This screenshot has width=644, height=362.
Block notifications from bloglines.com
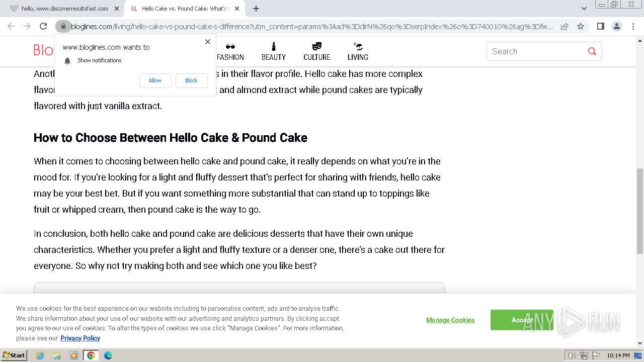click(191, 80)
